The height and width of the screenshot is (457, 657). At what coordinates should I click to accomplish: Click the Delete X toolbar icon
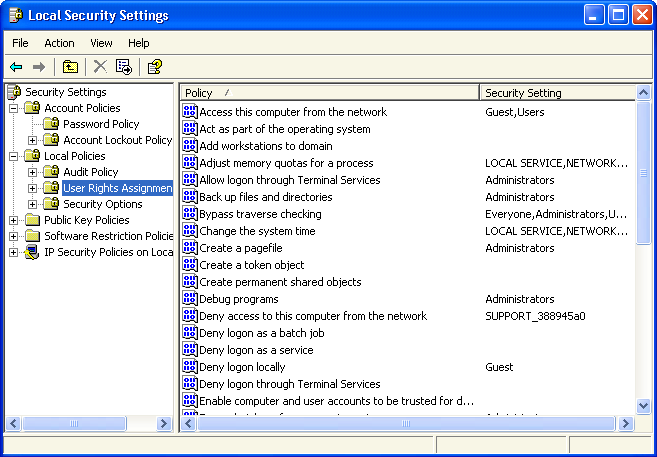click(x=100, y=67)
